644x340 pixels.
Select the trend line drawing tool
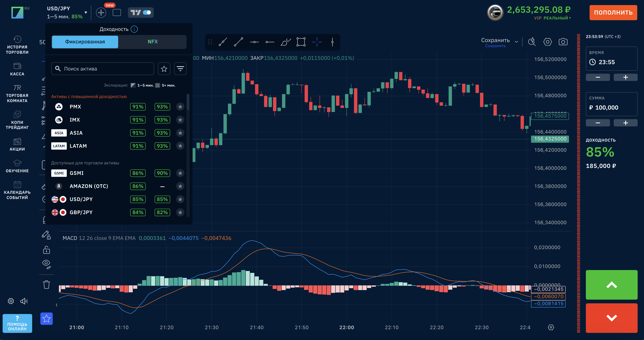click(x=238, y=42)
